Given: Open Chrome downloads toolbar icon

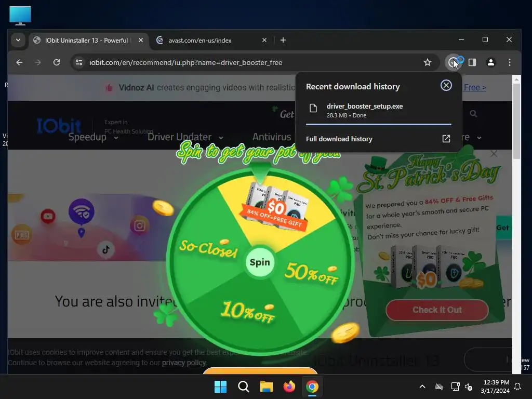Looking at the screenshot, I should coord(453,62).
